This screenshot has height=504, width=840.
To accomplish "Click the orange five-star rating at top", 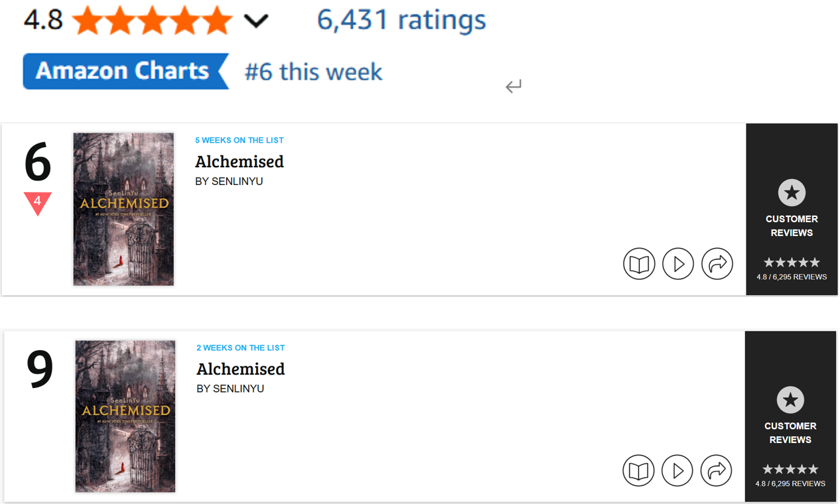I will [152, 21].
